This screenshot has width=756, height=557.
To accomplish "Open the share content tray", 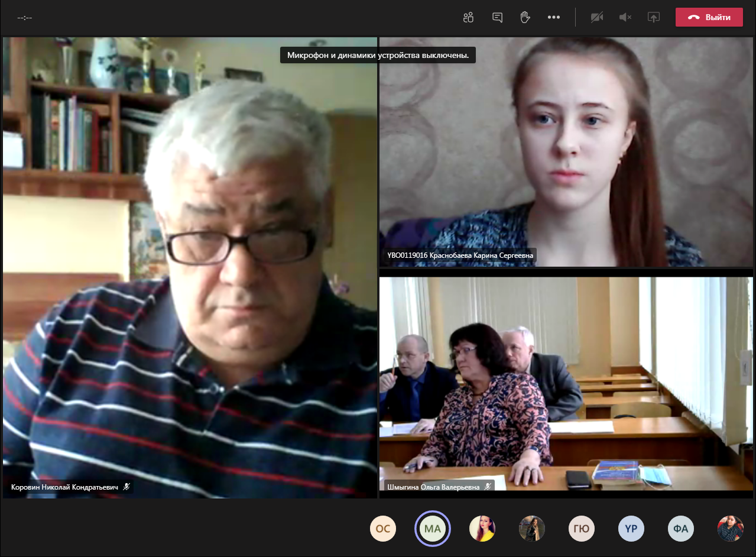I will tap(654, 17).
